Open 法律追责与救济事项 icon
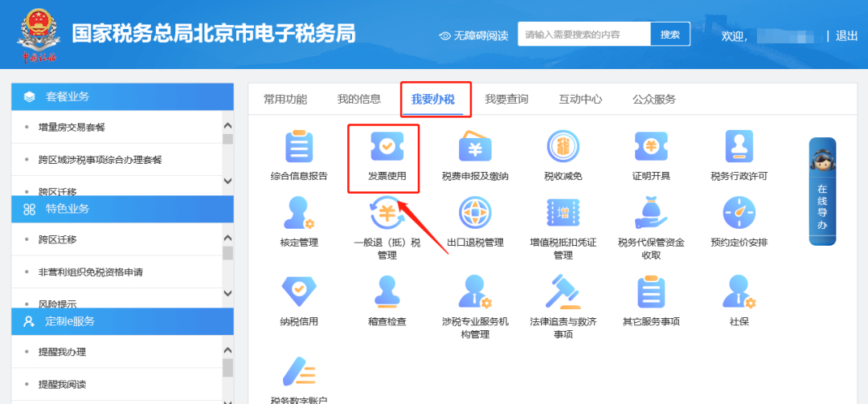The height and width of the screenshot is (404, 868). point(563,292)
